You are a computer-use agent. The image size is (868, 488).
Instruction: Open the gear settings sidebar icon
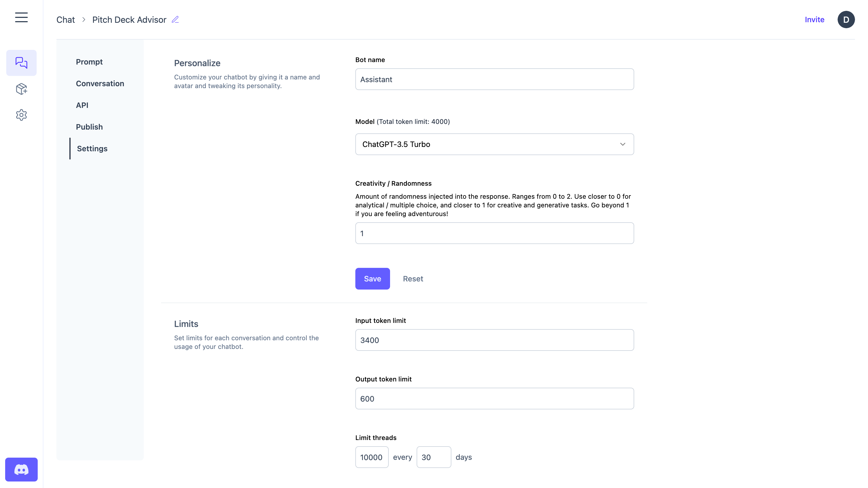click(x=21, y=115)
